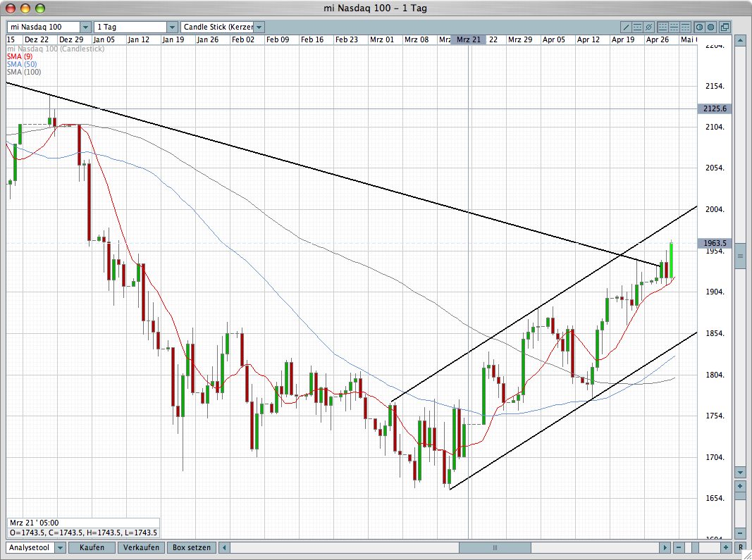Click the Mrz 08 date header
Viewport: 752px width, 560px height.
(x=417, y=39)
